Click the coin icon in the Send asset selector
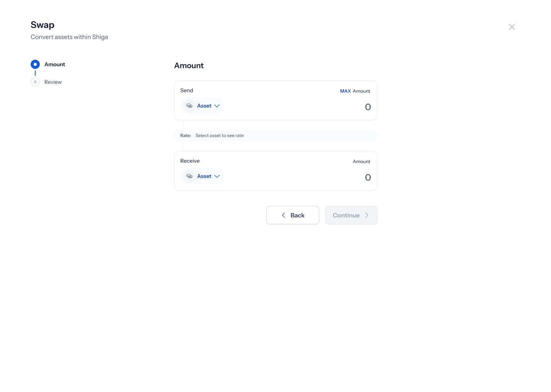The image size is (551, 392). 189,106
